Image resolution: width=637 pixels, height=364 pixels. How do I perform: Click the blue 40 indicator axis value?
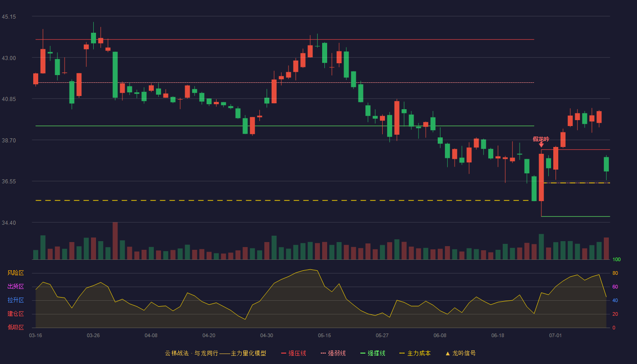tap(615, 300)
